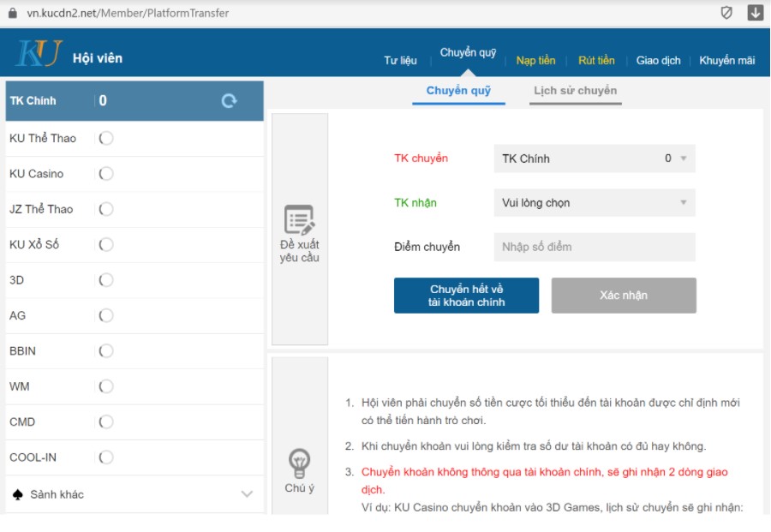This screenshot has width=771, height=532.
Task: Click the Hội viên header title
Action: (98, 58)
